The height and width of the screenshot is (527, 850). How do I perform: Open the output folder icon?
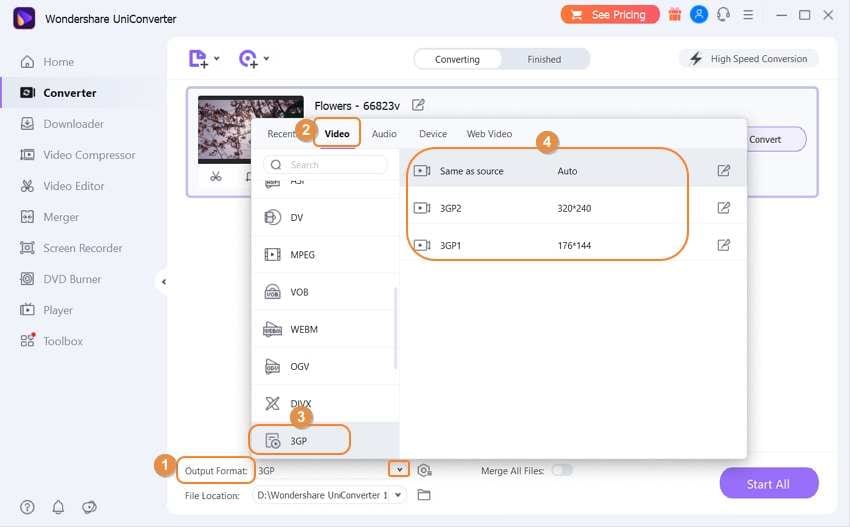(424, 495)
